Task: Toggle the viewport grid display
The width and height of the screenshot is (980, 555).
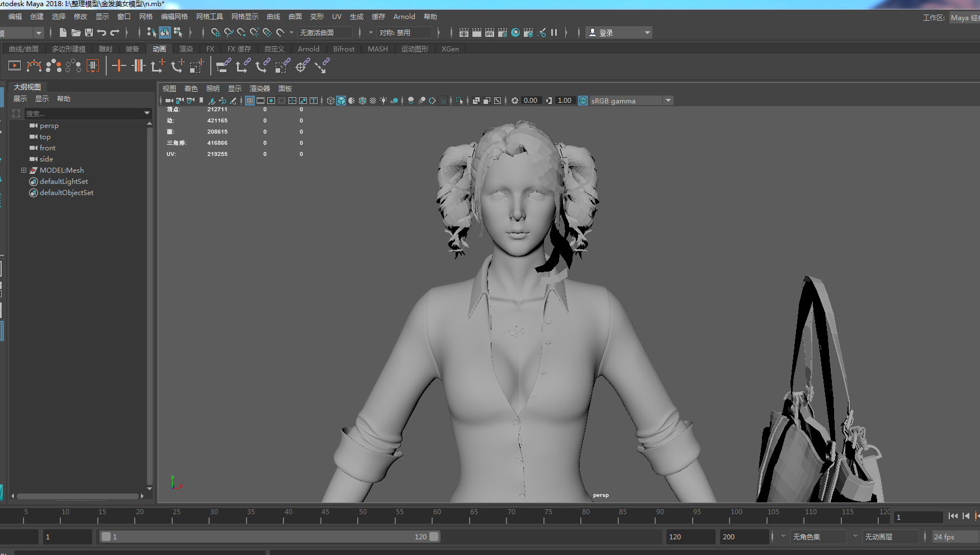Action: point(250,101)
